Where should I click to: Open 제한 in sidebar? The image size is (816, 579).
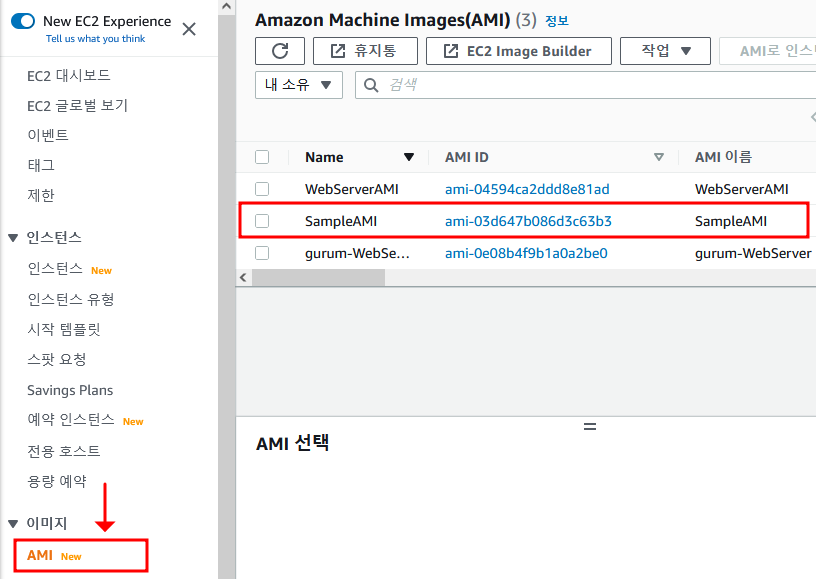pos(41,196)
